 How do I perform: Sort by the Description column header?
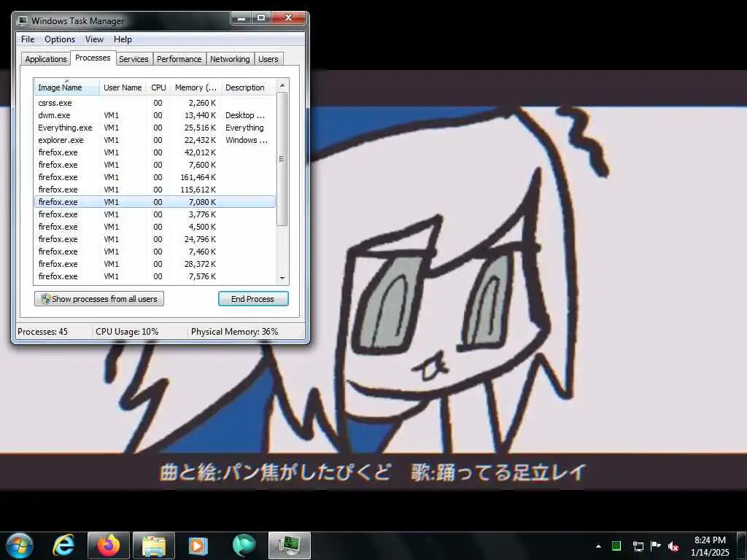248,87
